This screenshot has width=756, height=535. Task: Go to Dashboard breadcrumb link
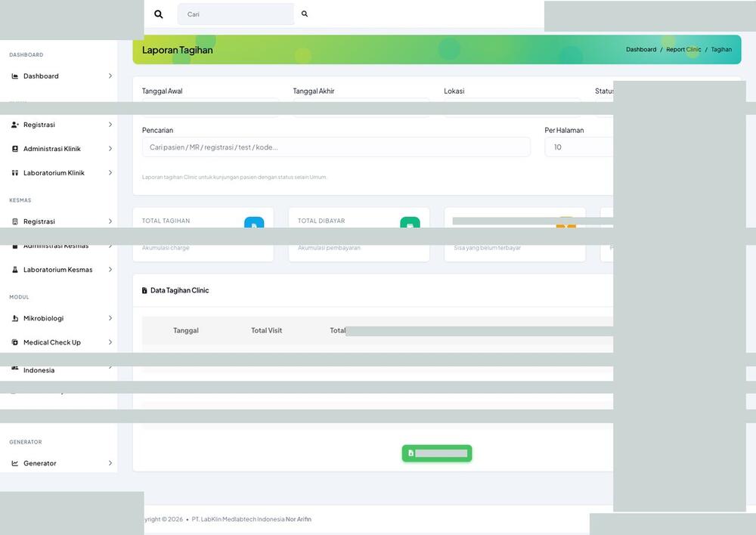tap(641, 50)
